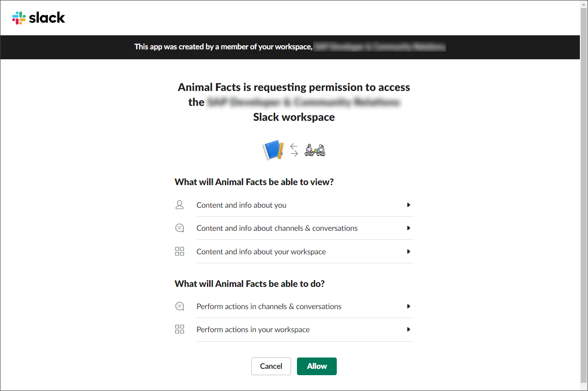The image size is (588, 391).
Task: Click the exchange arrows between the app icons
Action: (294, 150)
